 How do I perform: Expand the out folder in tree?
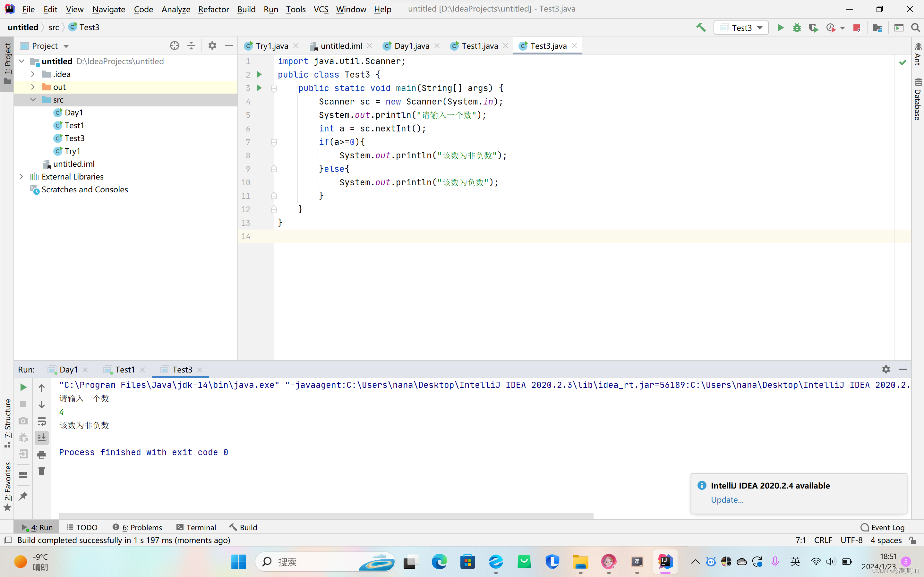[33, 87]
